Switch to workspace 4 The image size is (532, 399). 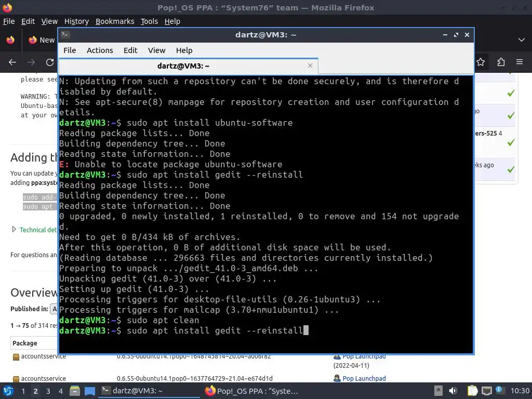click(61, 391)
